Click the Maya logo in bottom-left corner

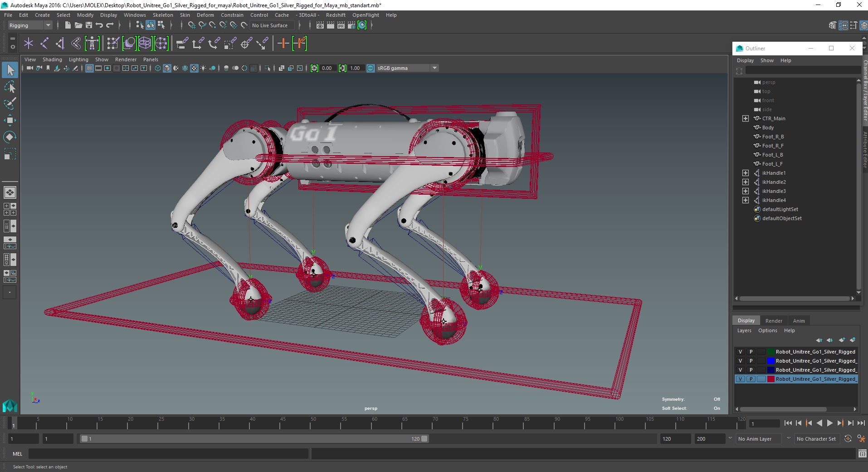[10, 405]
